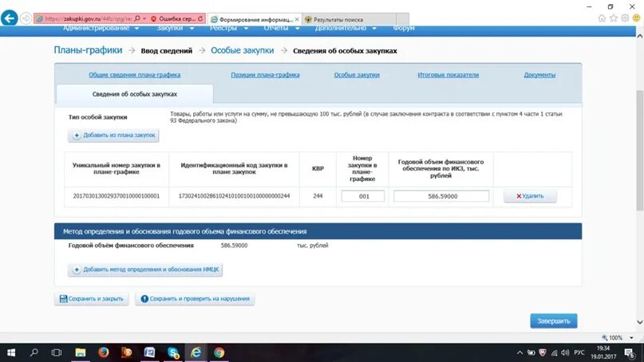Expand the Отчеты menu
The height and width of the screenshot is (362, 644).
click(x=282, y=28)
